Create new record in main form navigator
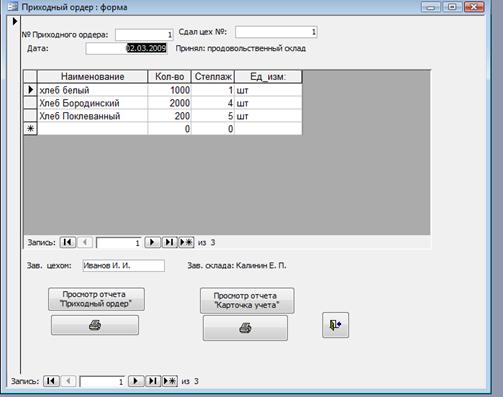Screen dimensions: 503x397 tap(170, 381)
